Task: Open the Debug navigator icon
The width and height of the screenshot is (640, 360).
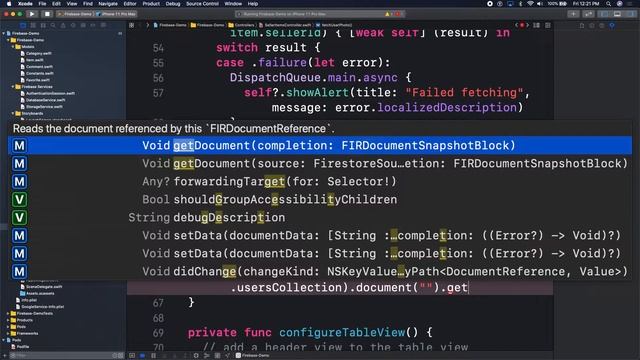Action: [x=83, y=25]
